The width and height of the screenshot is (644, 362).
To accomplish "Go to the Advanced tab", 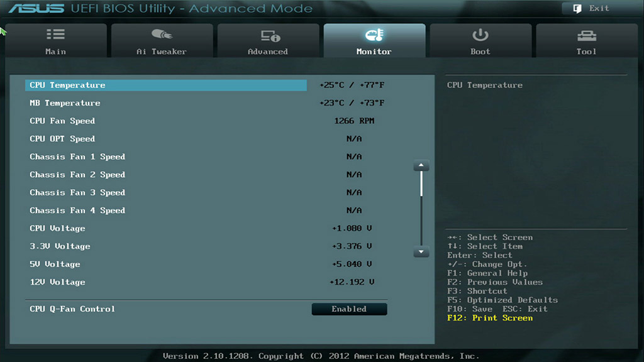I will [268, 40].
